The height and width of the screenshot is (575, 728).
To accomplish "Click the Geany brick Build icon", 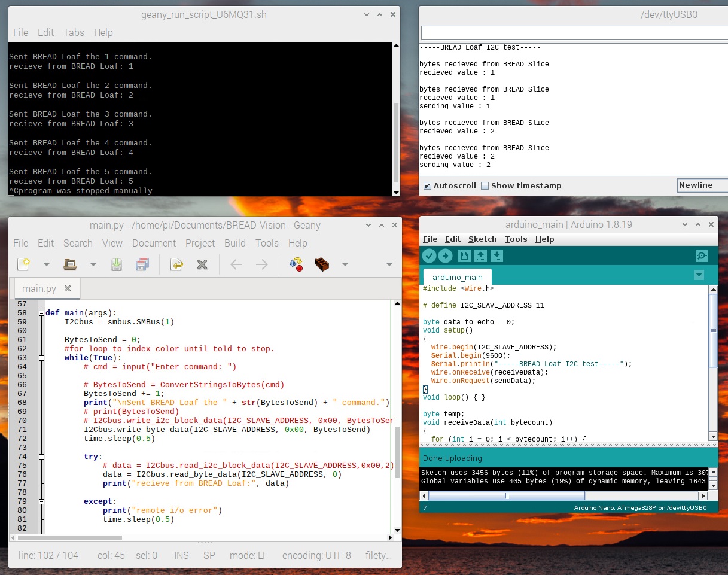I will [x=322, y=264].
